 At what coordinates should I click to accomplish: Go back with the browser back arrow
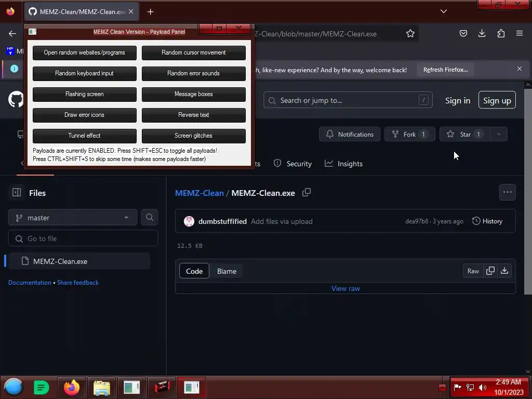coord(12,33)
